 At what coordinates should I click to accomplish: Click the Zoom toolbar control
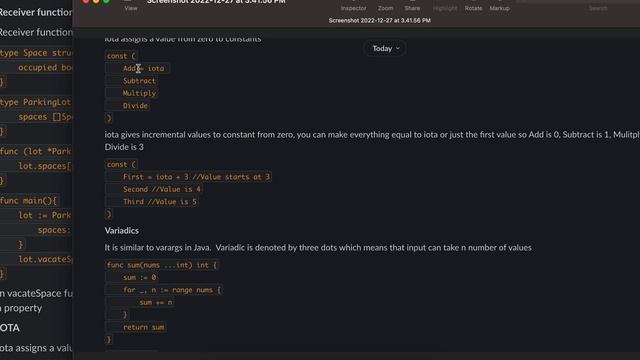[x=385, y=8]
